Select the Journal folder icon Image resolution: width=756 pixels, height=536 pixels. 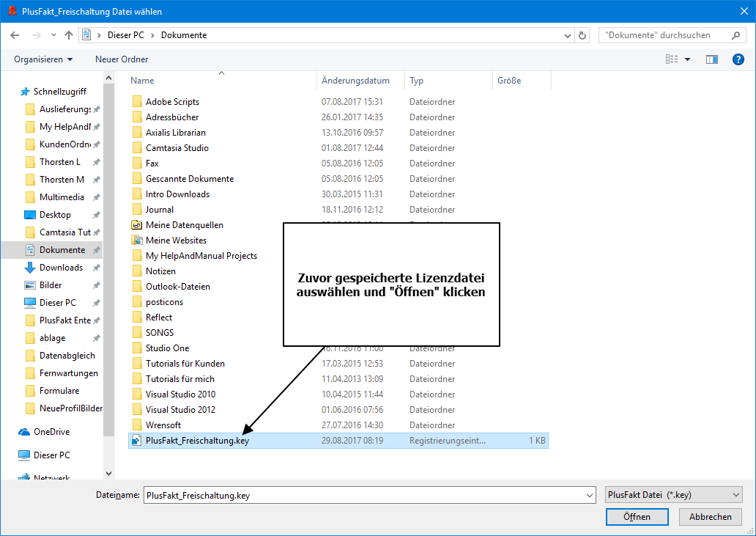137,210
